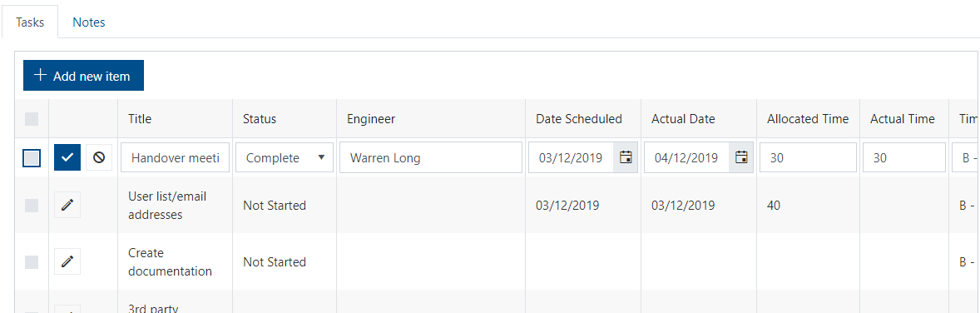
Task: Check the Create documentation row checkbox
Action: point(32,261)
